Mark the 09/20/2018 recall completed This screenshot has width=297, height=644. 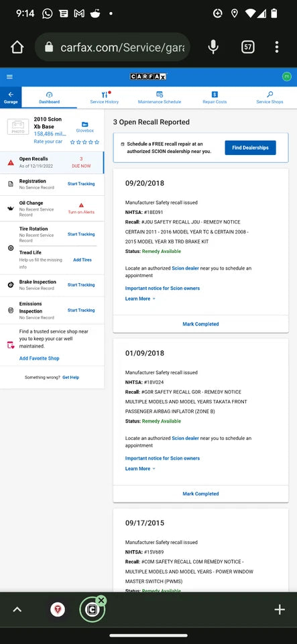200,324
